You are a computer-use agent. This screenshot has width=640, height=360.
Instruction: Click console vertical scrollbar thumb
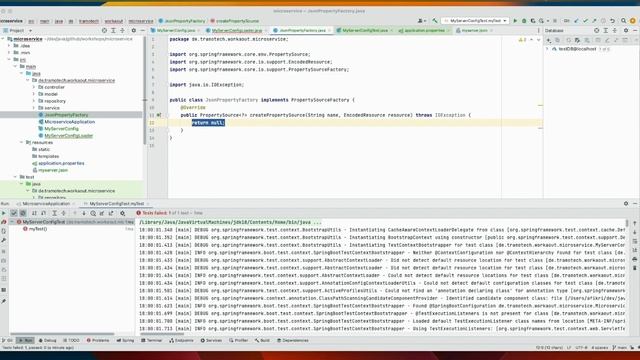coord(627,223)
